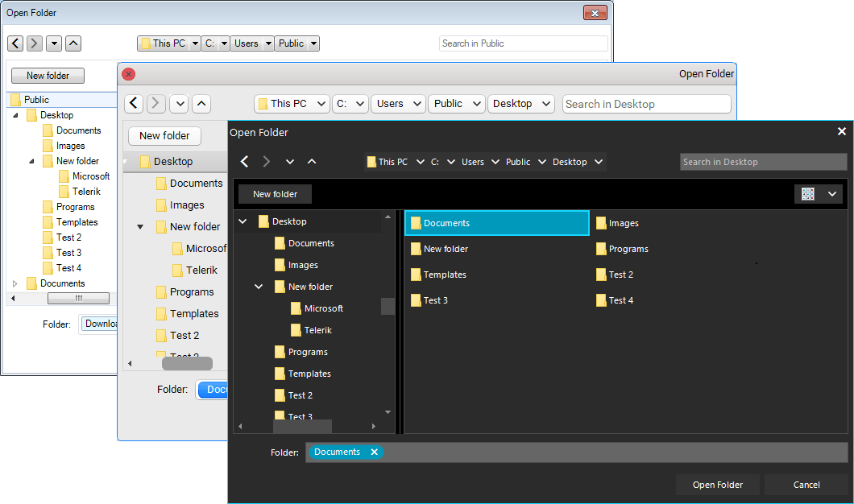Select Templates folder in dark file list

tap(438, 275)
